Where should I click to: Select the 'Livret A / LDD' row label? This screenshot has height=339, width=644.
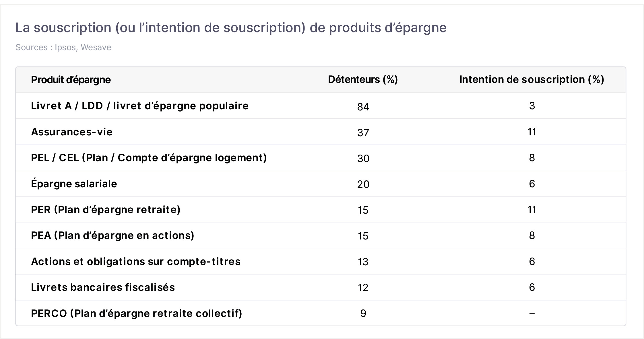(139, 106)
